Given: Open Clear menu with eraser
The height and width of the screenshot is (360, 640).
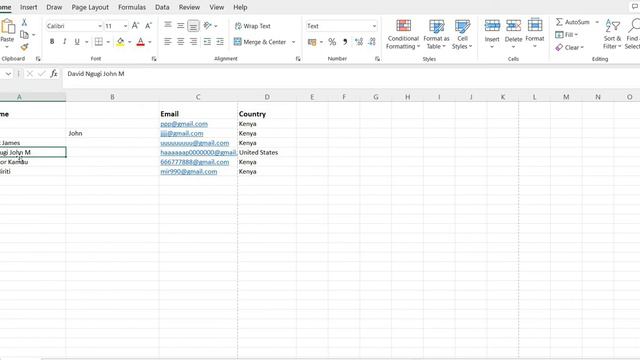Looking at the screenshot, I should point(569,47).
